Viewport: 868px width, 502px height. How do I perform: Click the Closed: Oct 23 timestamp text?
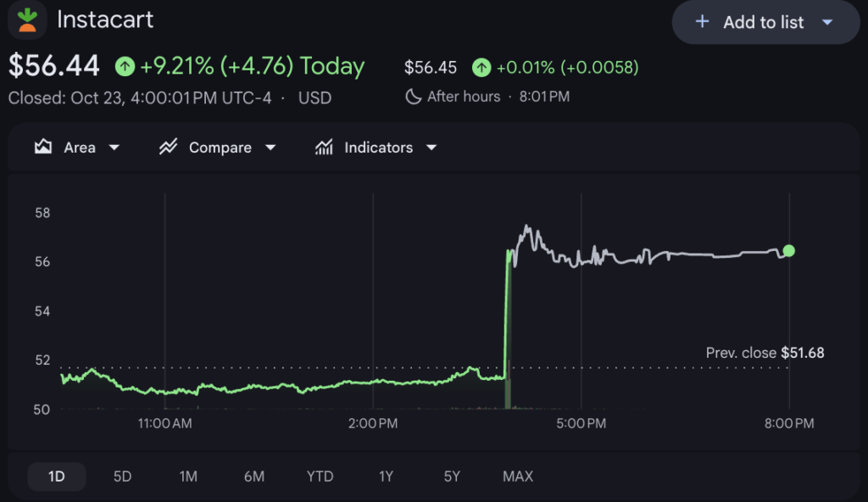click(140, 98)
